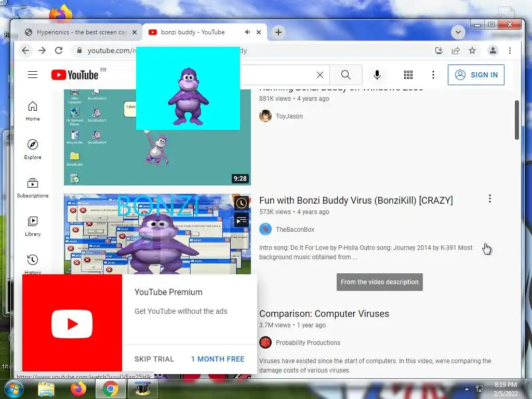Viewport: 532px width, 399px height.
Task: Start voice search with microphone
Action: [377, 75]
